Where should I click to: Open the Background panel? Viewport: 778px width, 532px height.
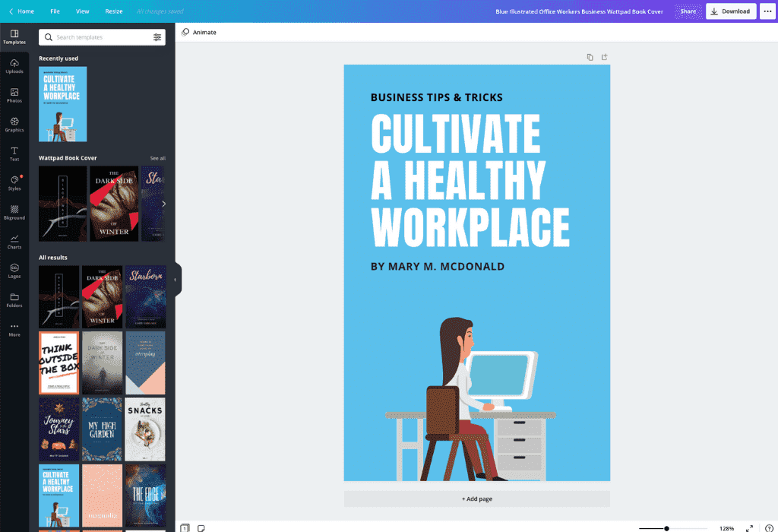[14, 214]
